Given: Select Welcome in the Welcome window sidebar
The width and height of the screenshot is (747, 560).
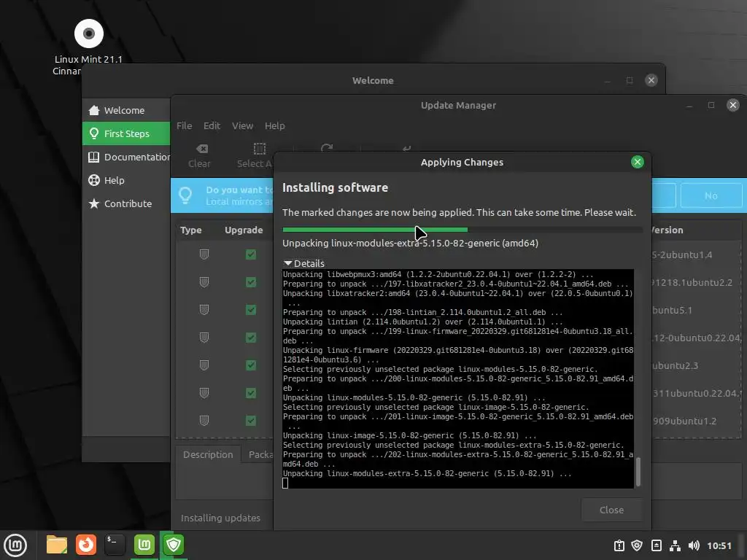Looking at the screenshot, I should (126, 110).
